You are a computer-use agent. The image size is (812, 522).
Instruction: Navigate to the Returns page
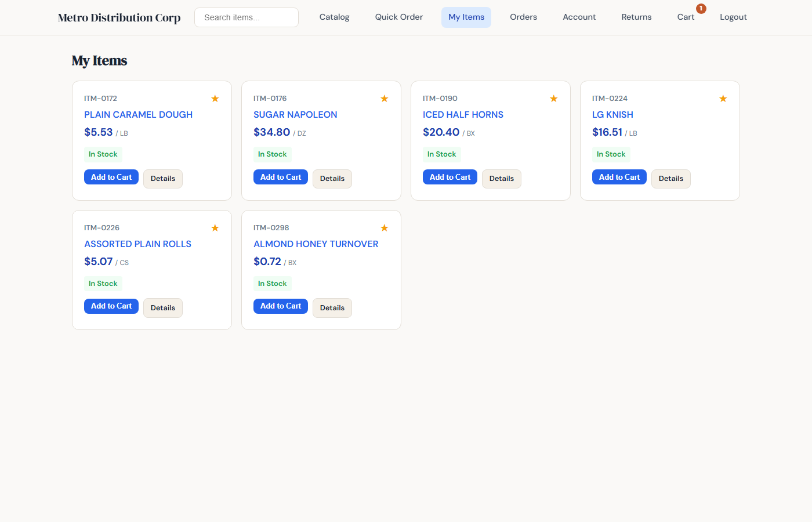pyautogui.click(x=636, y=17)
